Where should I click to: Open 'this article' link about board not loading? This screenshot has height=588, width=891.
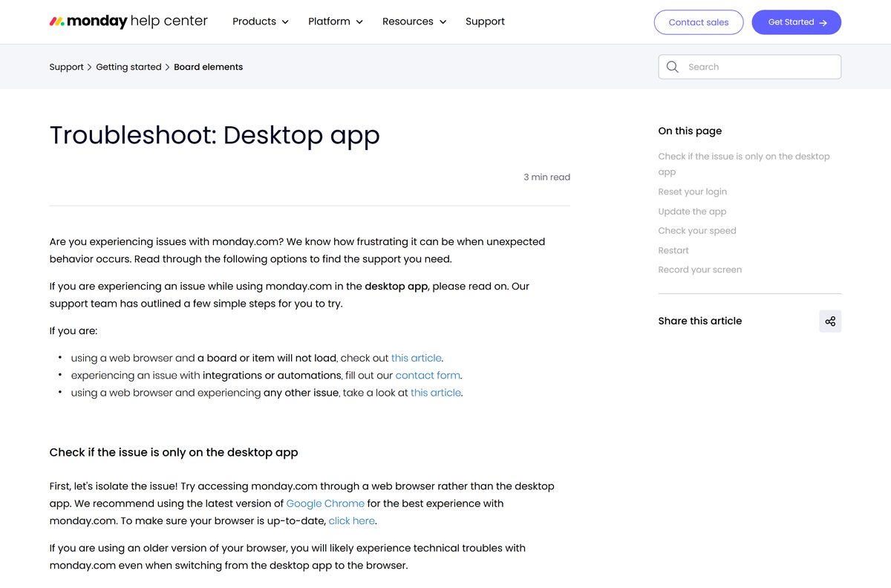[x=417, y=358]
